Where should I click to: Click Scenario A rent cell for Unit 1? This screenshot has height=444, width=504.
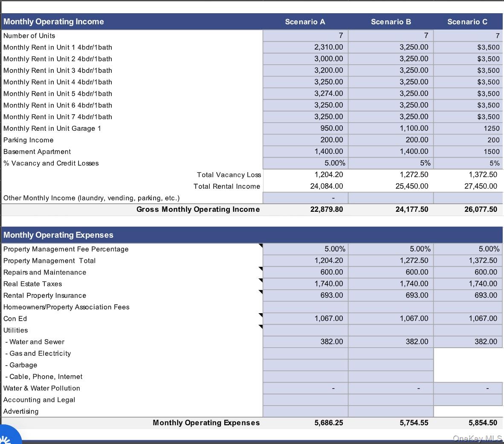tap(305, 47)
